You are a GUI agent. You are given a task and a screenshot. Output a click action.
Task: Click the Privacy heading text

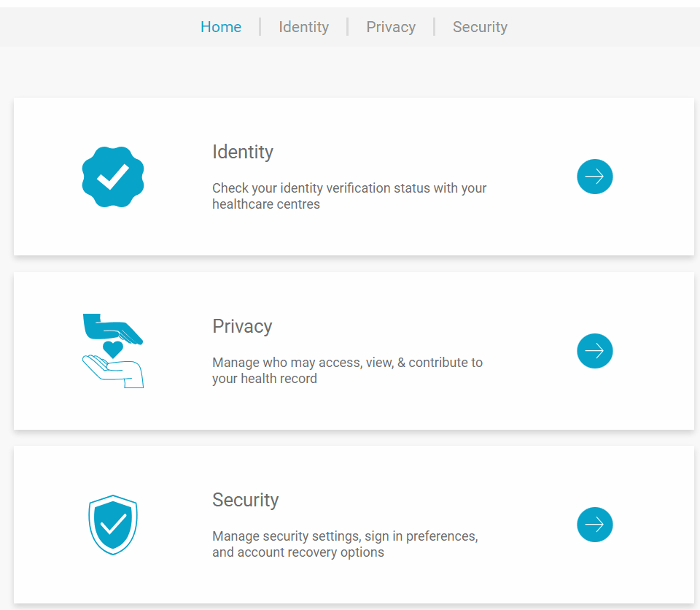tap(242, 326)
